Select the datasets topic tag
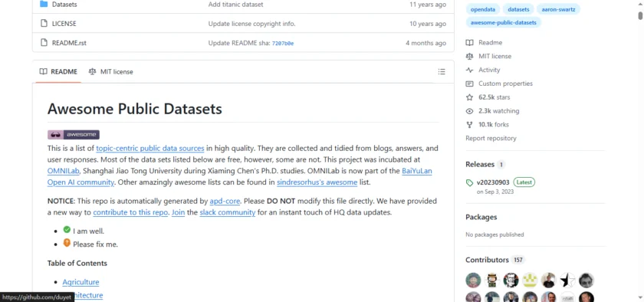The image size is (644, 302). 518,9
